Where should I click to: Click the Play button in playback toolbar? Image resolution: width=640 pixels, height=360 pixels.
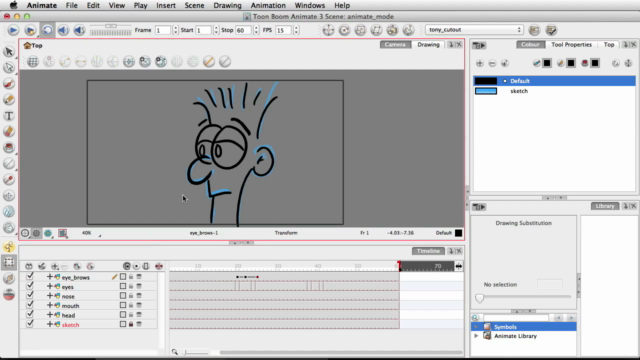coord(13,30)
